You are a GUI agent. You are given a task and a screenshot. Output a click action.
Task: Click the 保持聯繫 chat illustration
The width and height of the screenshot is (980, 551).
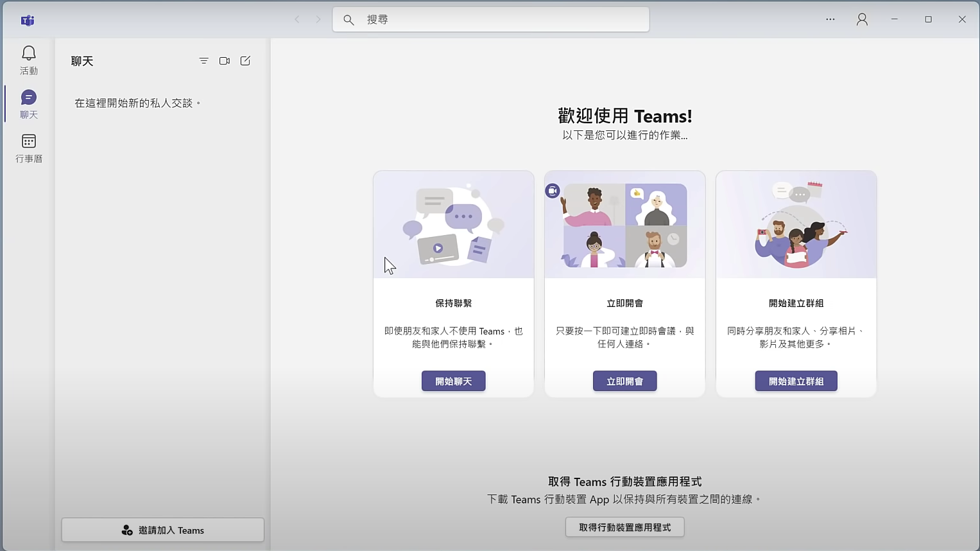click(453, 225)
